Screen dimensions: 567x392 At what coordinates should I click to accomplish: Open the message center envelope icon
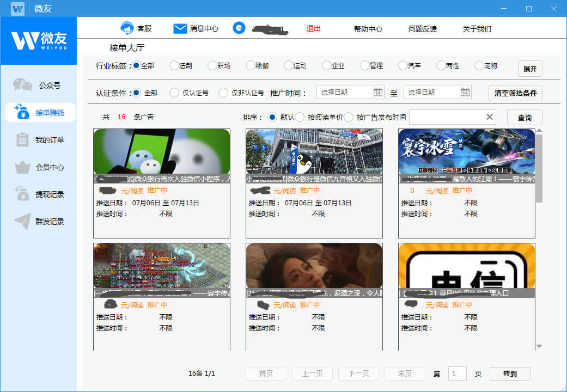point(180,28)
